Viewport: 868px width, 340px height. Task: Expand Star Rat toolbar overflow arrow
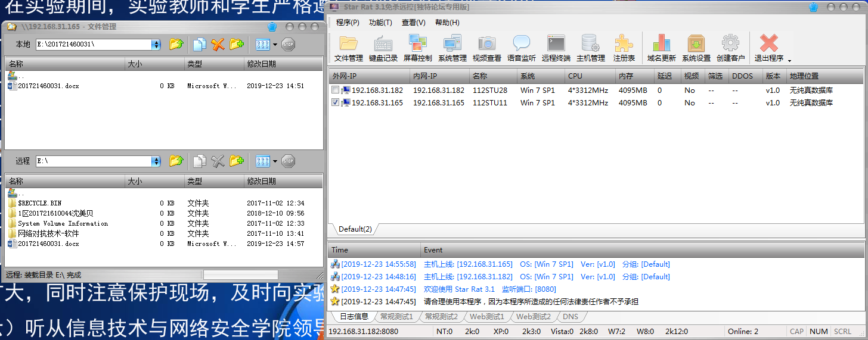789,60
